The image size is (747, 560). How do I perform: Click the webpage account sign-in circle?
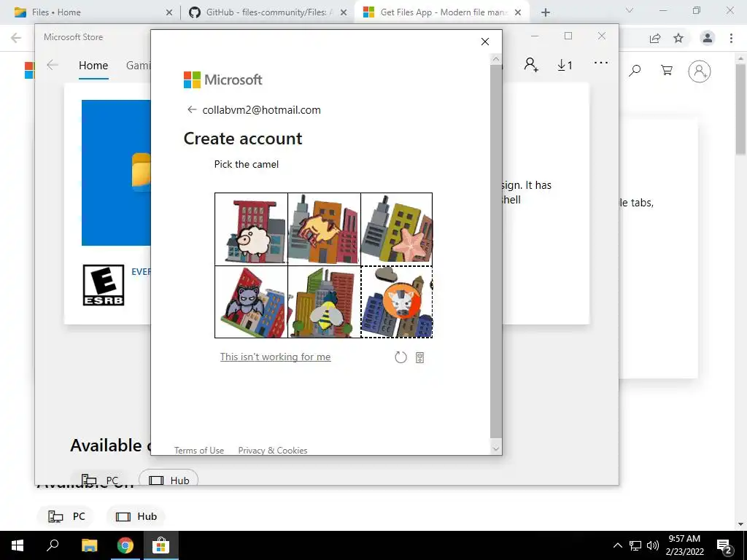[700, 71]
